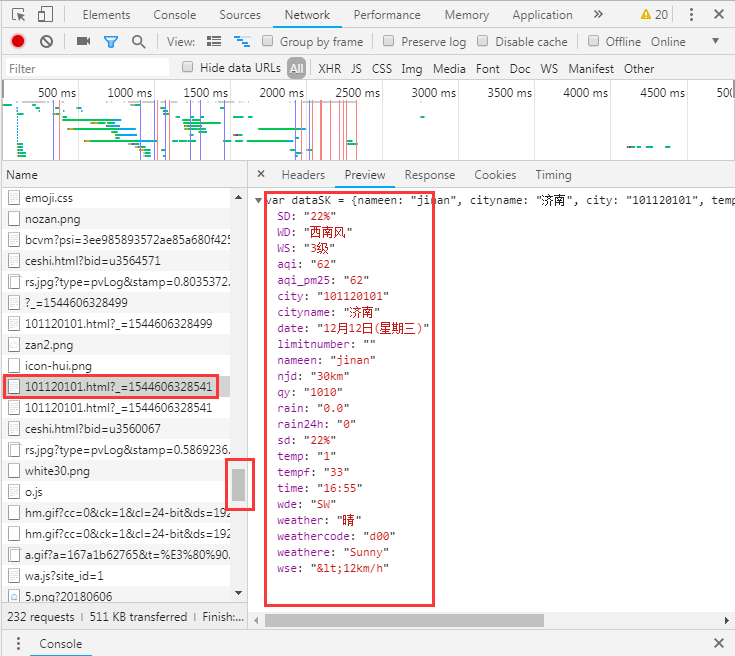735x656 pixels.
Task: Filter requests by WS
Action: pos(549,68)
